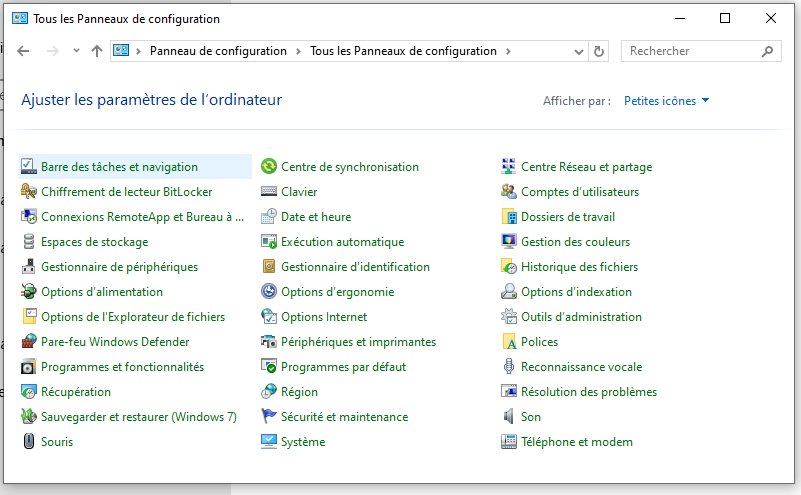Go back with the back arrow
This screenshot has height=495, width=801.
tap(23, 51)
